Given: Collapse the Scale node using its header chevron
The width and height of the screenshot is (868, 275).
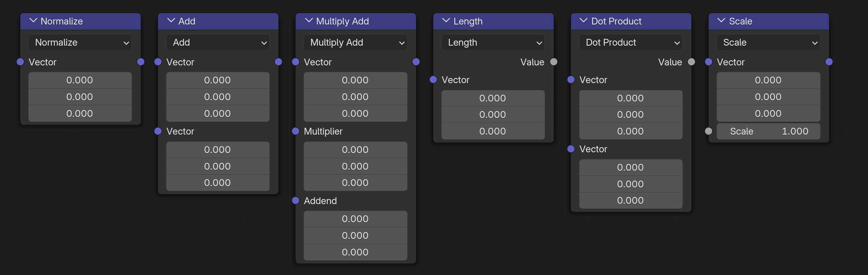Looking at the screenshot, I should [x=721, y=21].
